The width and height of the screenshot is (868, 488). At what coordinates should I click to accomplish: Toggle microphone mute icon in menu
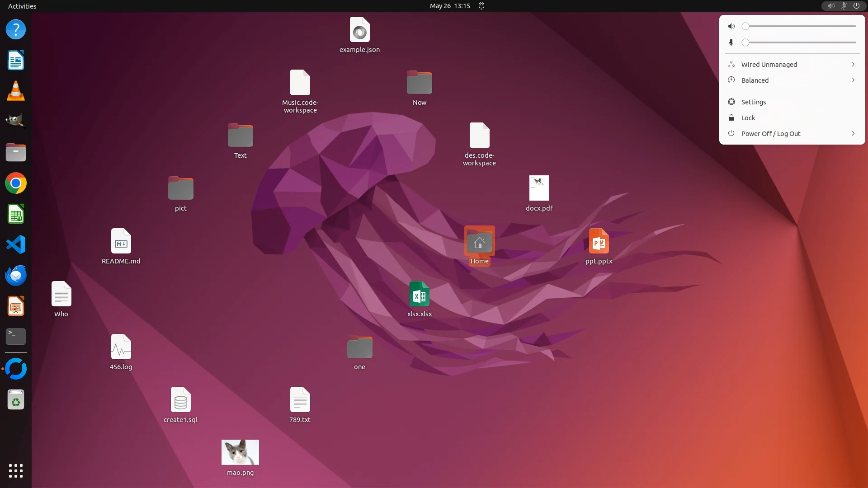click(731, 42)
